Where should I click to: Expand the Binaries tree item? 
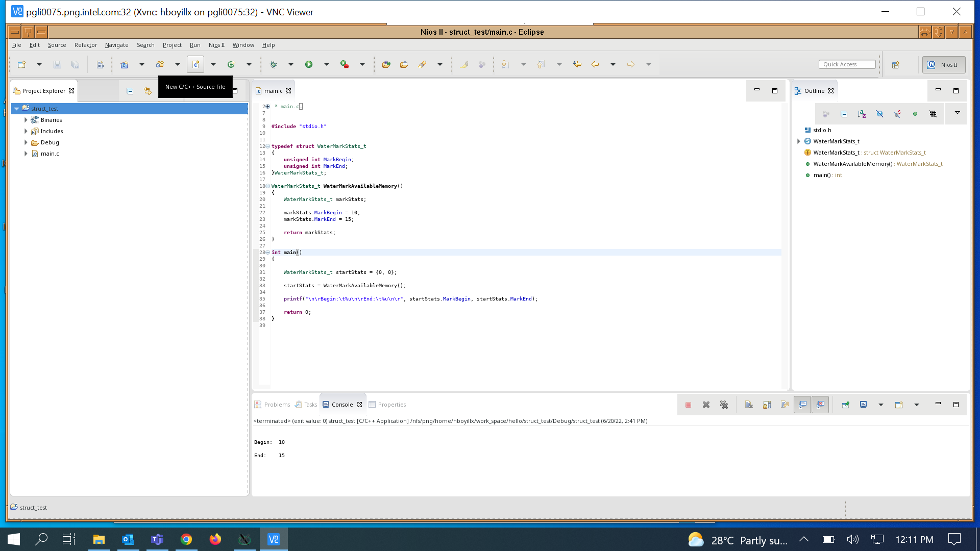(x=26, y=120)
